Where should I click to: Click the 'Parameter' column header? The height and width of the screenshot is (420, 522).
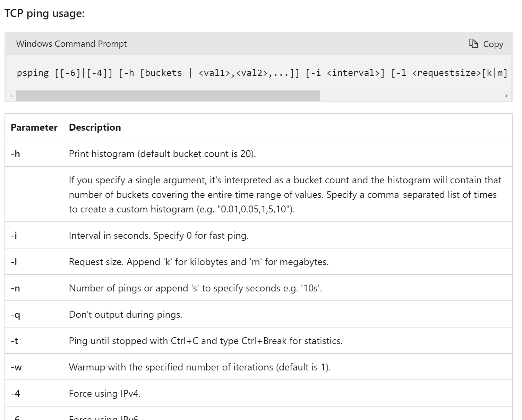pos(34,127)
